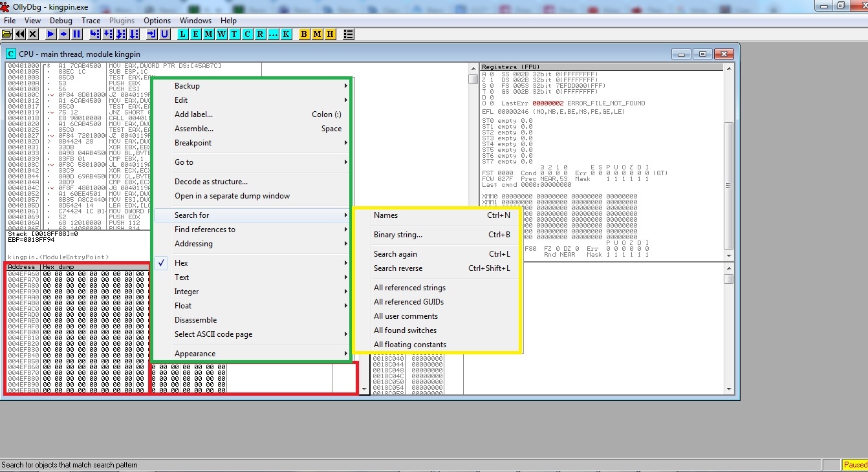The width and height of the screenshot is (868, 472).
Task: Open Threads window with T icon
Action: pyautogui.click(x=234, y=34)
